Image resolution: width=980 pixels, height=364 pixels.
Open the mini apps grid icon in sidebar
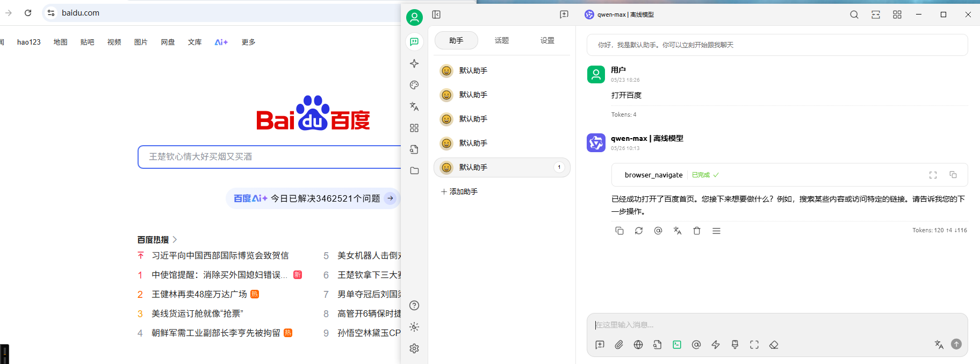click(414, 128)
